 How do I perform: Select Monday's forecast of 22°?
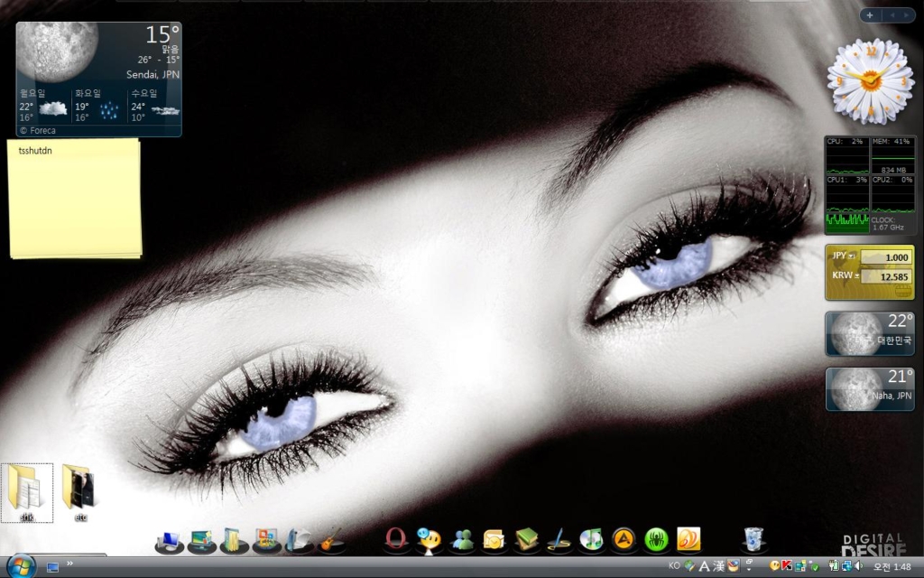tap(43, 105)
